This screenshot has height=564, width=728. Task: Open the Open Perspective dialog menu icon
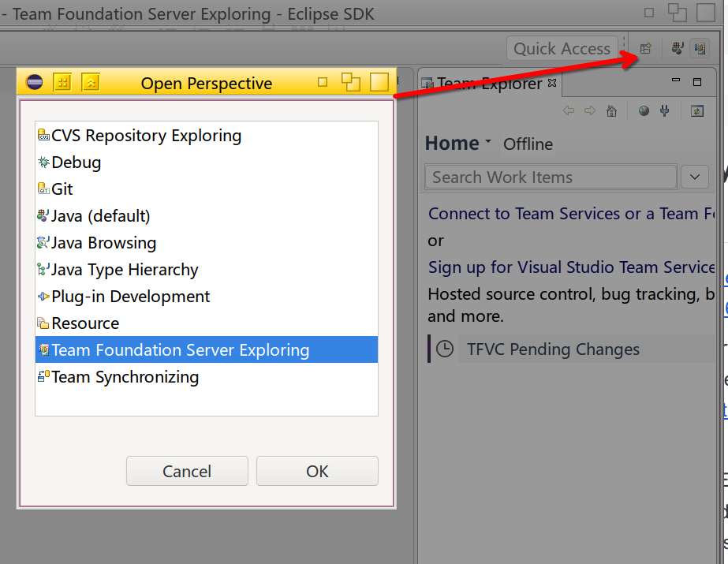tap(34, 82)
